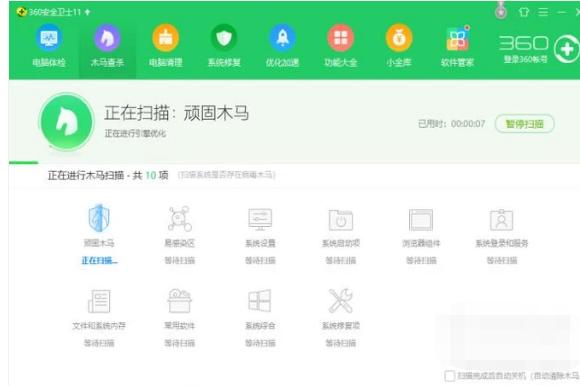Click the 等待扫描 status under 系统修复项
The height and width of the screenshot is (385, 580).
pos(341,343)
